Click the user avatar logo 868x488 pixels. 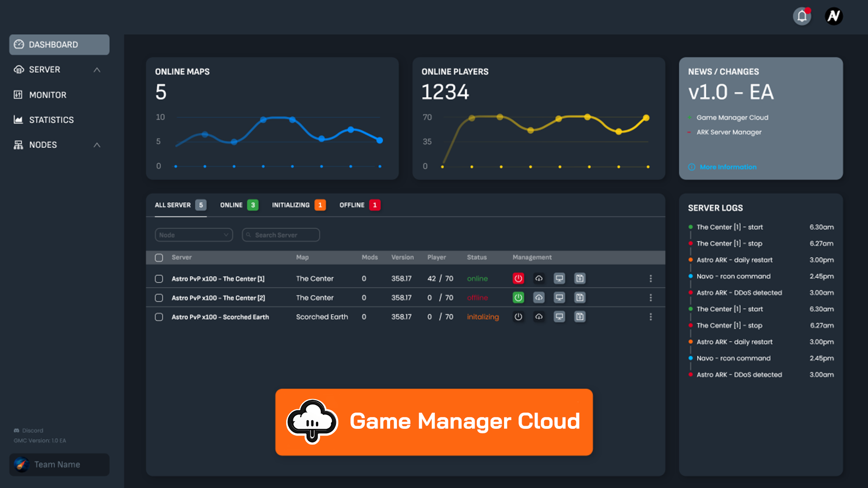(833, 16)
